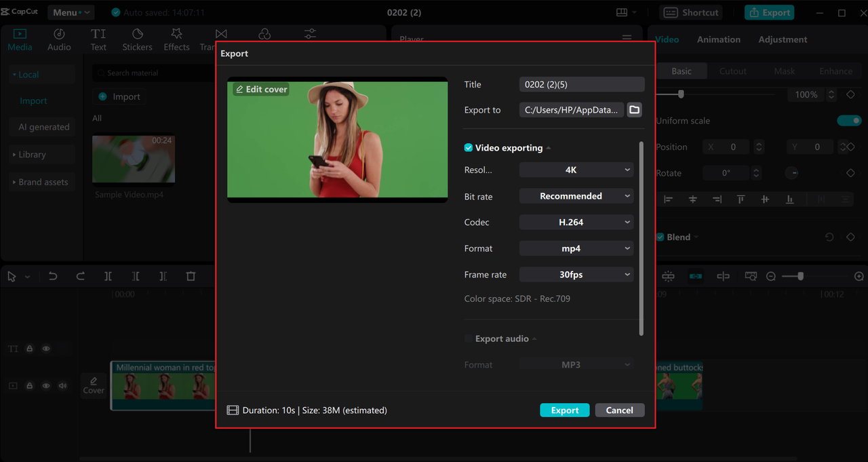Uncheck the Video exporting checkbox
Image resolution: width=868 pixels, height=462 pixels.
pos(469,148)
